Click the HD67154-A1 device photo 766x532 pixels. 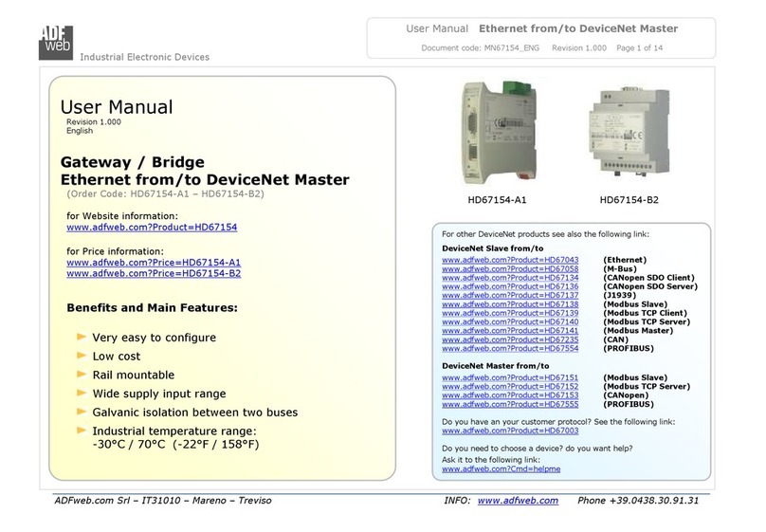point(499,132)
